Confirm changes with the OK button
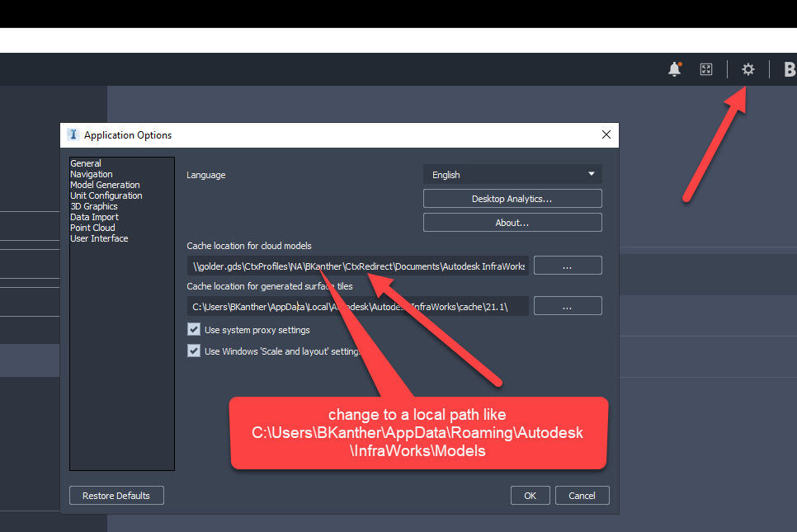The image size is (797, 532). pos(531,496)
